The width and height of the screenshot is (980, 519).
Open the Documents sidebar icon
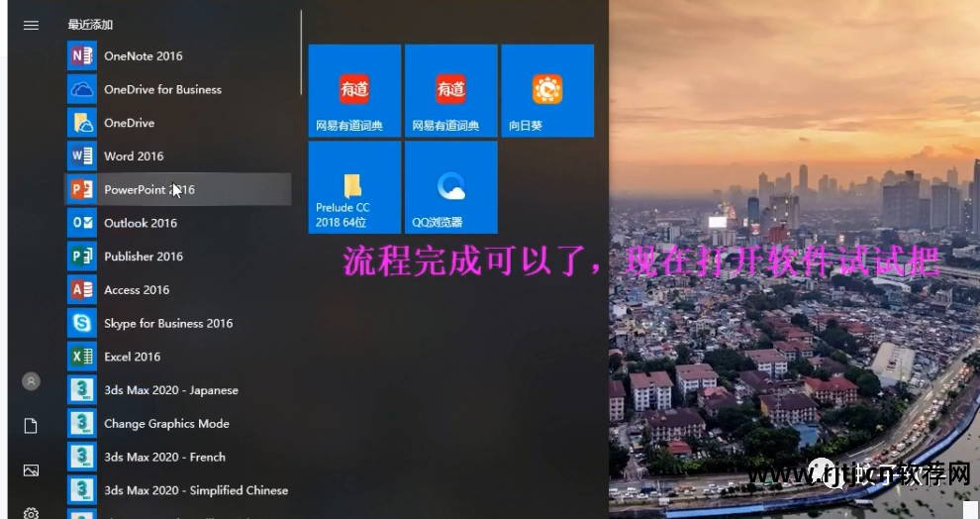tap(31, 426)
